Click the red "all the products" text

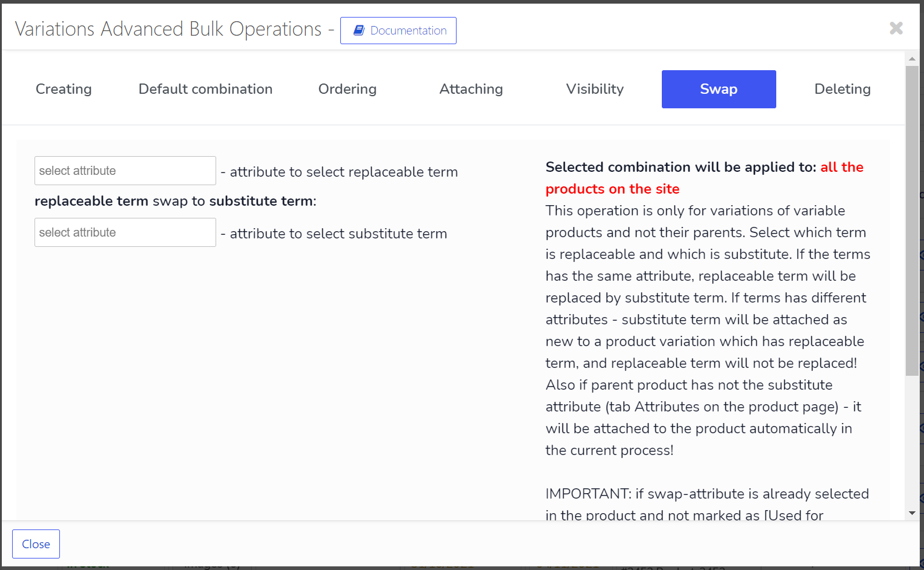point(612,189)
